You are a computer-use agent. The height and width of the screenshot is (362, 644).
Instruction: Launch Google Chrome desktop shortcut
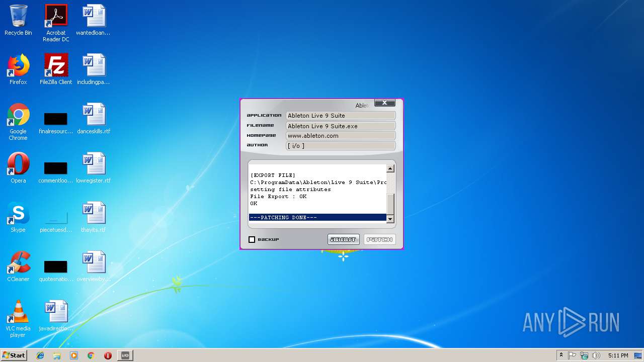pos(18,122)
